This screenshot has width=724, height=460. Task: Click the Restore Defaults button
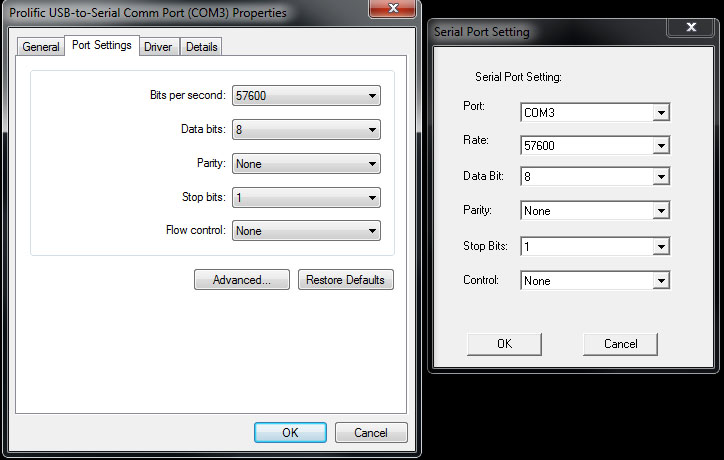click(346, 280)
